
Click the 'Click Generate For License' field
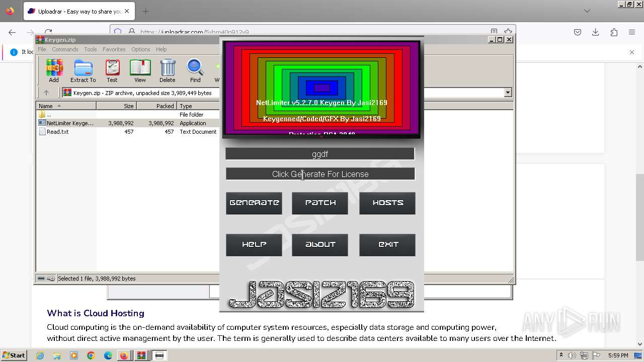pos(320,174)
